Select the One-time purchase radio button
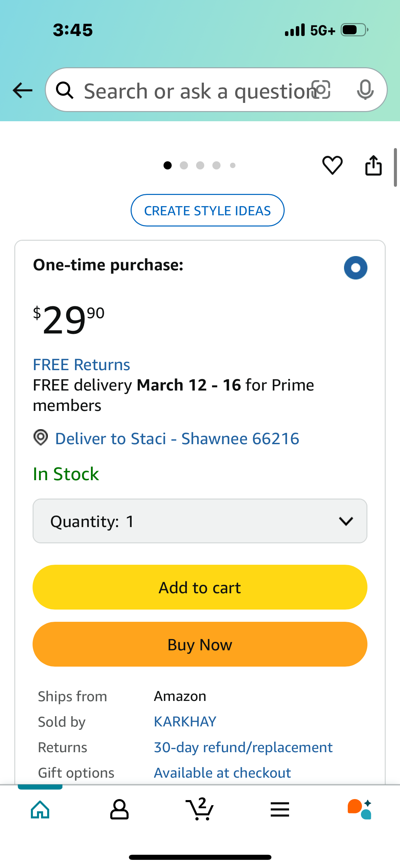Screen dimensions: 400x868 (x=356, y=268)
